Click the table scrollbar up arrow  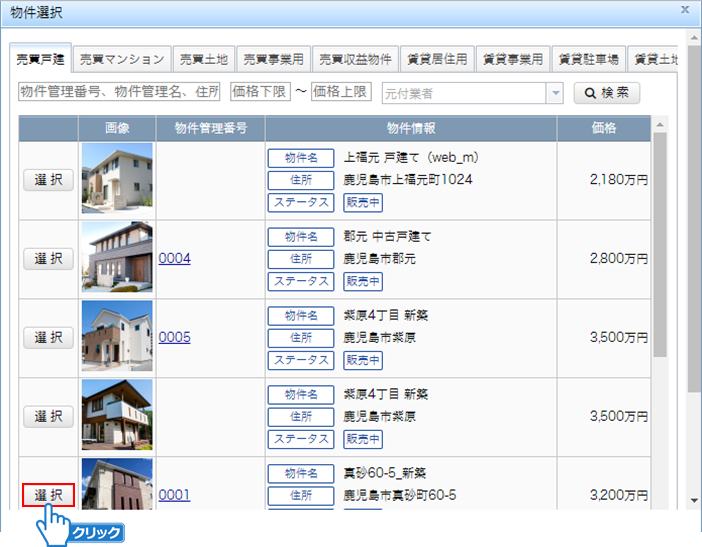660,125
